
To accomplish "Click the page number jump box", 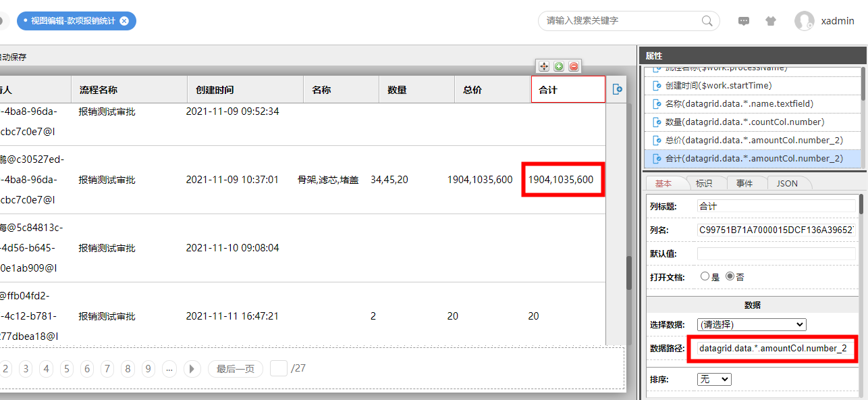I will tap(279, 368).
